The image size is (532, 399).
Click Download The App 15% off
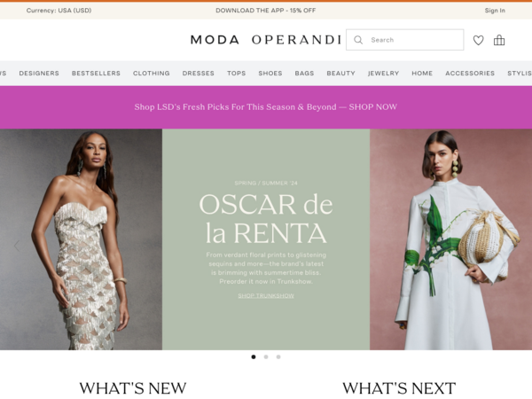pos(266,11)
